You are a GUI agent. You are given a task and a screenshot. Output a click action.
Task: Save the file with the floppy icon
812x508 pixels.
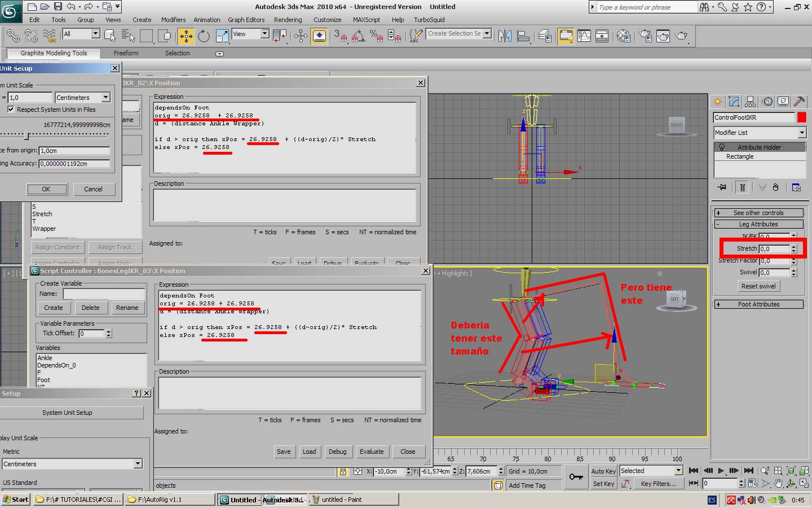58,7
